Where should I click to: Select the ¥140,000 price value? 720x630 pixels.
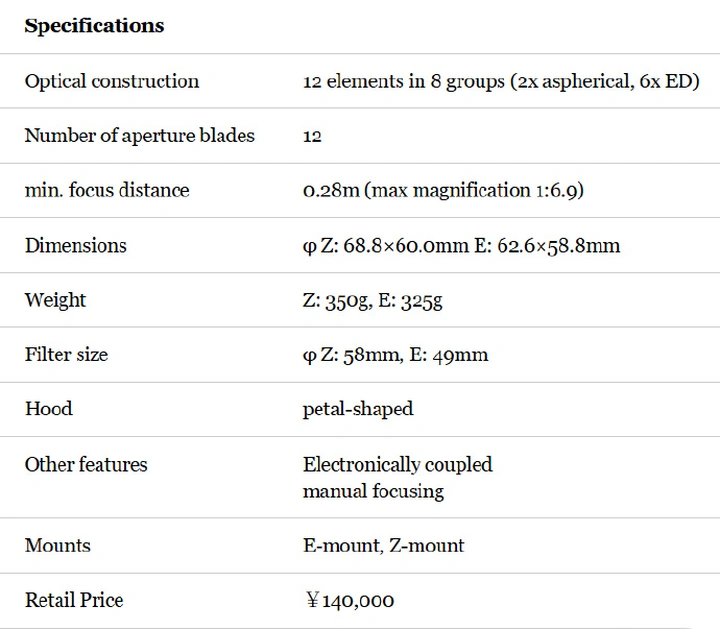[349, 600]
